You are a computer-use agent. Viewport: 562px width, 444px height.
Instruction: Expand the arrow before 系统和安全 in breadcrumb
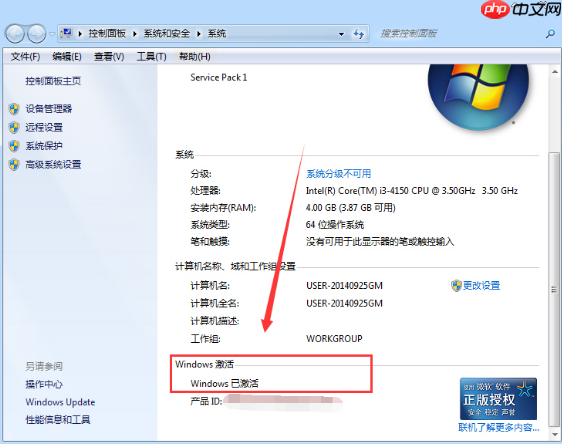pos(135,34)
